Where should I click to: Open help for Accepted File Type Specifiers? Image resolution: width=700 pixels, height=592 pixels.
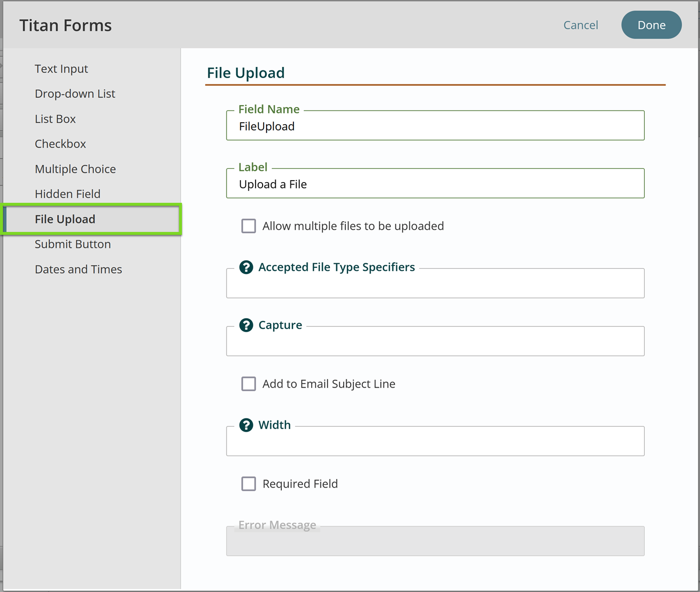246,267
